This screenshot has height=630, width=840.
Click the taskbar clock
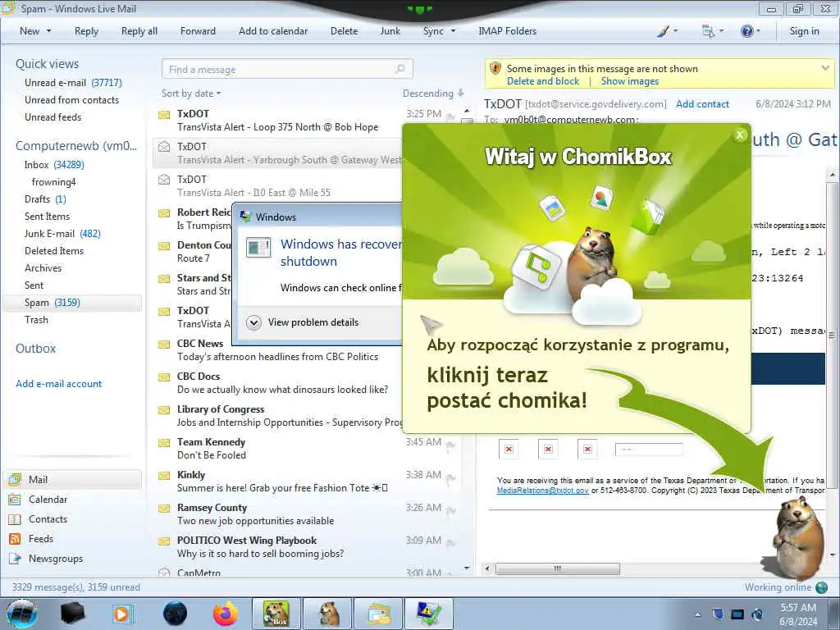(798, 614)
